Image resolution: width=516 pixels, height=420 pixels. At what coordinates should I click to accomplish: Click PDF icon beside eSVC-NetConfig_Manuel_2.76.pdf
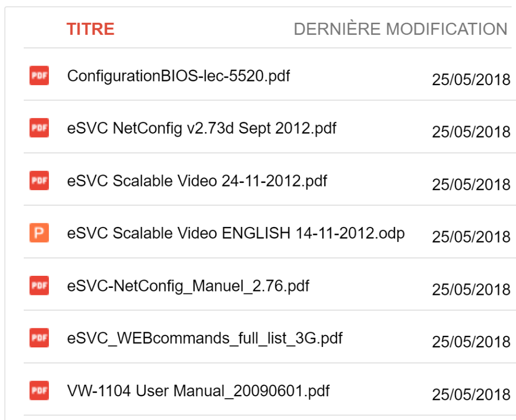click(x=39, y=285)
